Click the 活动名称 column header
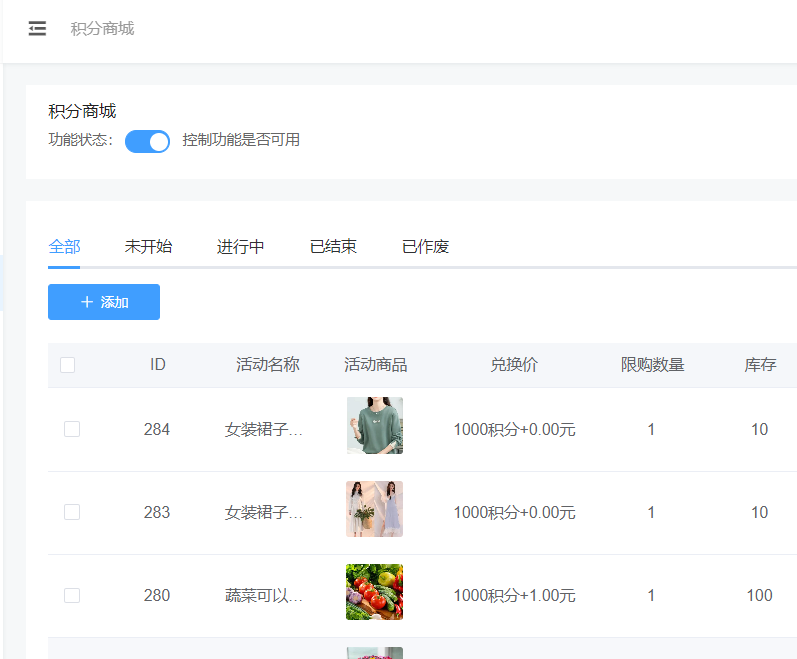The height and width of the screenshot is (659, 797). pyautogui.click(x=267, y=364)
